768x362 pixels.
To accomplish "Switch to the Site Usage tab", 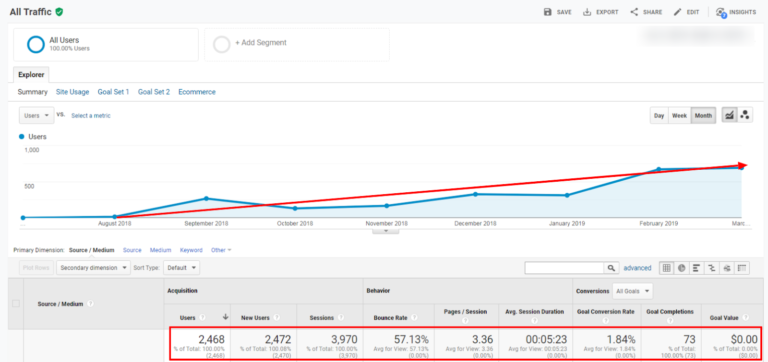I will tap(72, 92).
